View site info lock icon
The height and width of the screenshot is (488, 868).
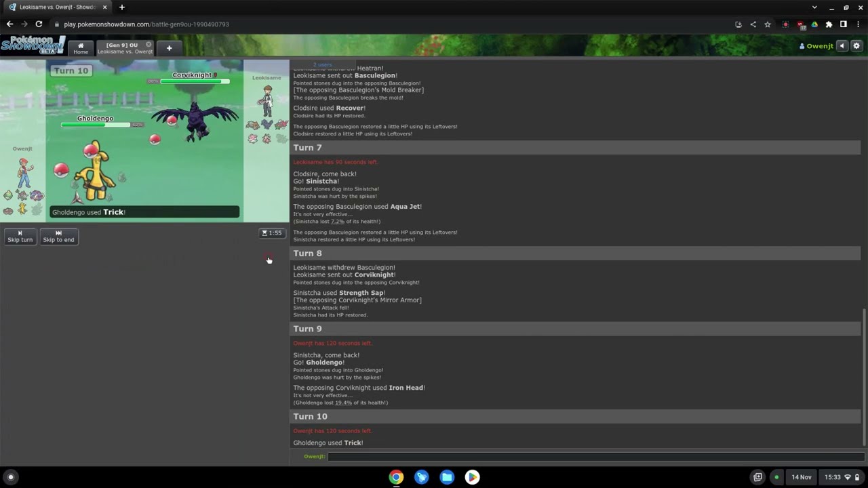pos(57,24)
